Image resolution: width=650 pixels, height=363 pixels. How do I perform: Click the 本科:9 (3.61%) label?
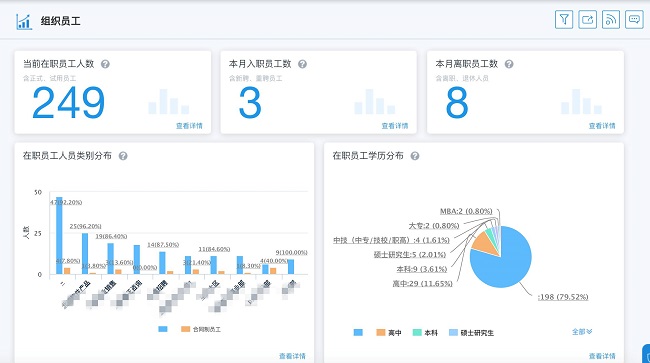click(422, 269)
